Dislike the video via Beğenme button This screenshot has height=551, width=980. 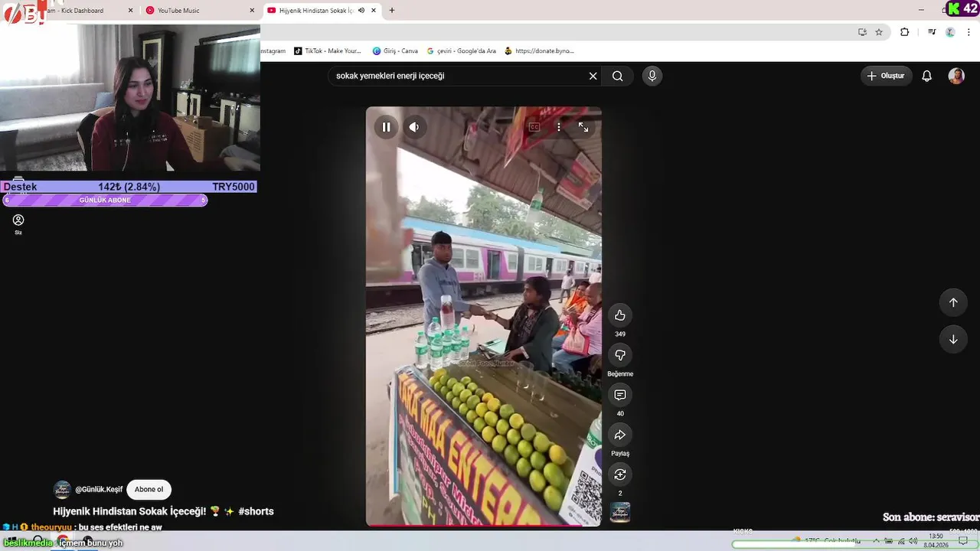[620, 355]
